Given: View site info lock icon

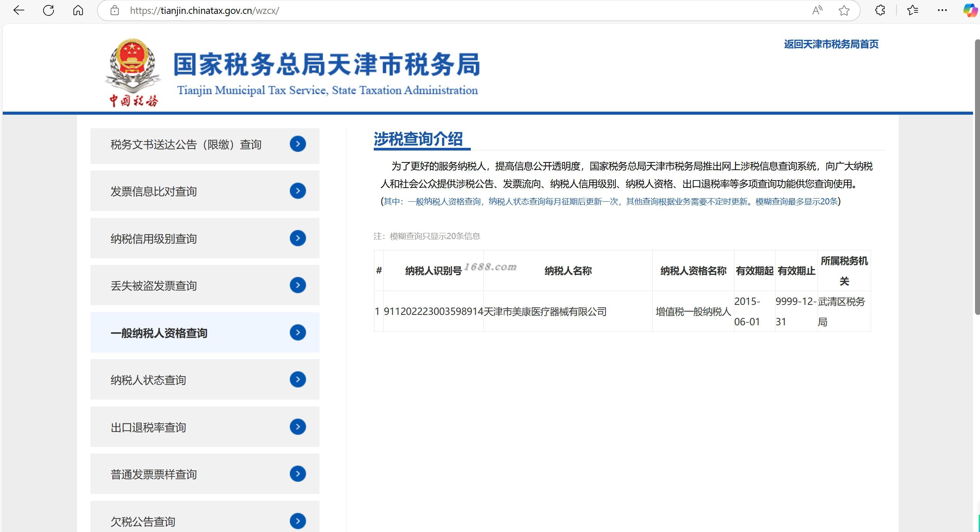Looking at the screenshot, I should [115, 10].
